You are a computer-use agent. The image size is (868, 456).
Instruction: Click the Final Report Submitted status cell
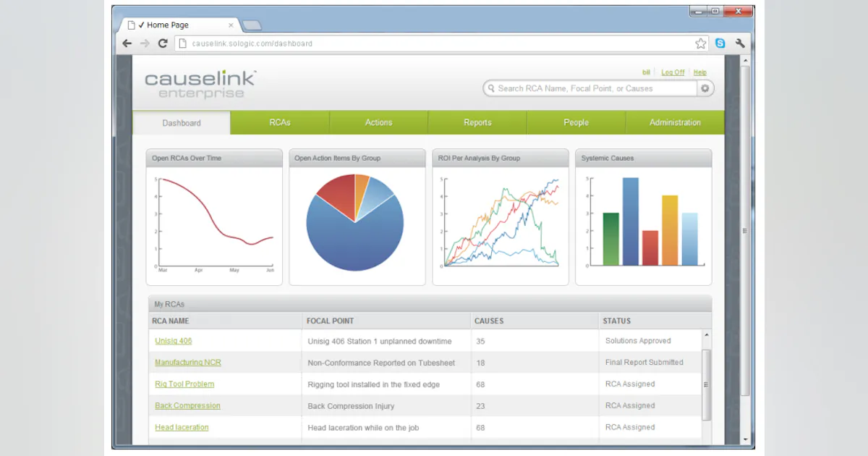(x=644, y=363)
